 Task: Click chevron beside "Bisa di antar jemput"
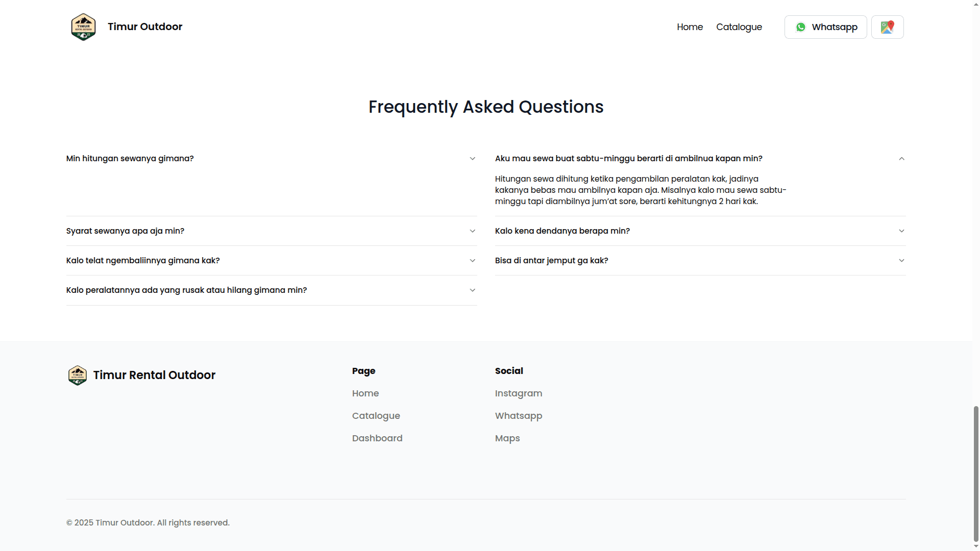pyautogui.click(x=901, y=261)
